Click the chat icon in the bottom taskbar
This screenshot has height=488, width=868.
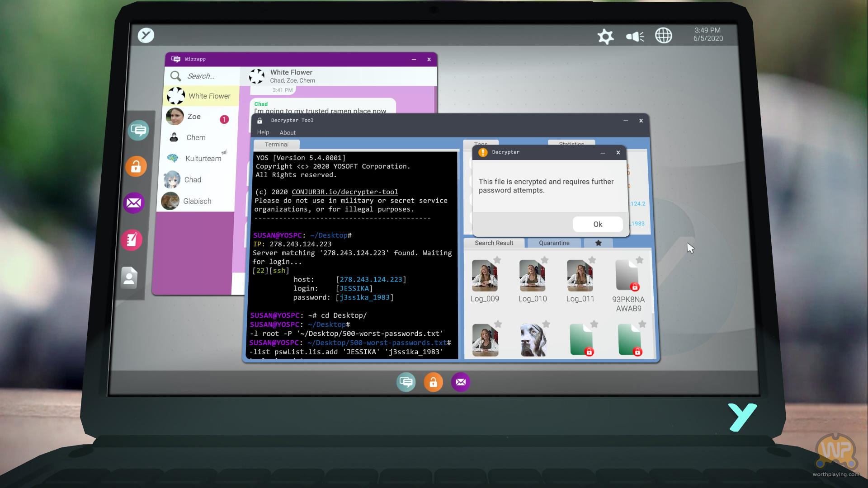coord(406,382)
